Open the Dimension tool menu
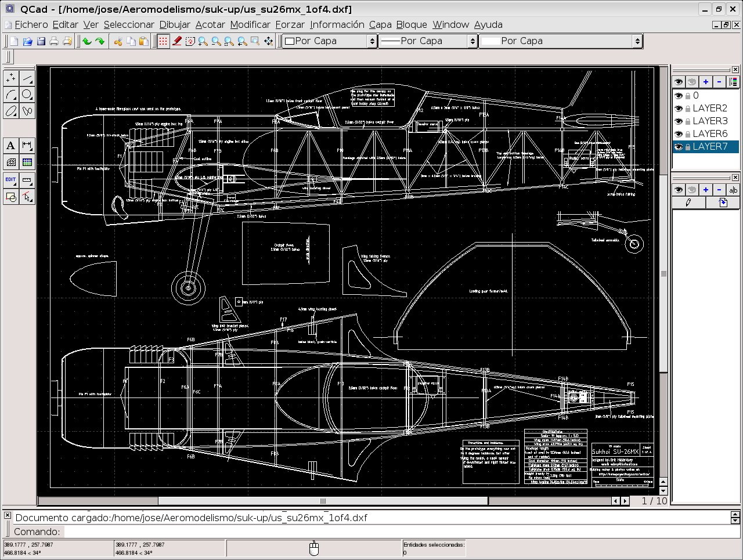 [x=27, y=146]
